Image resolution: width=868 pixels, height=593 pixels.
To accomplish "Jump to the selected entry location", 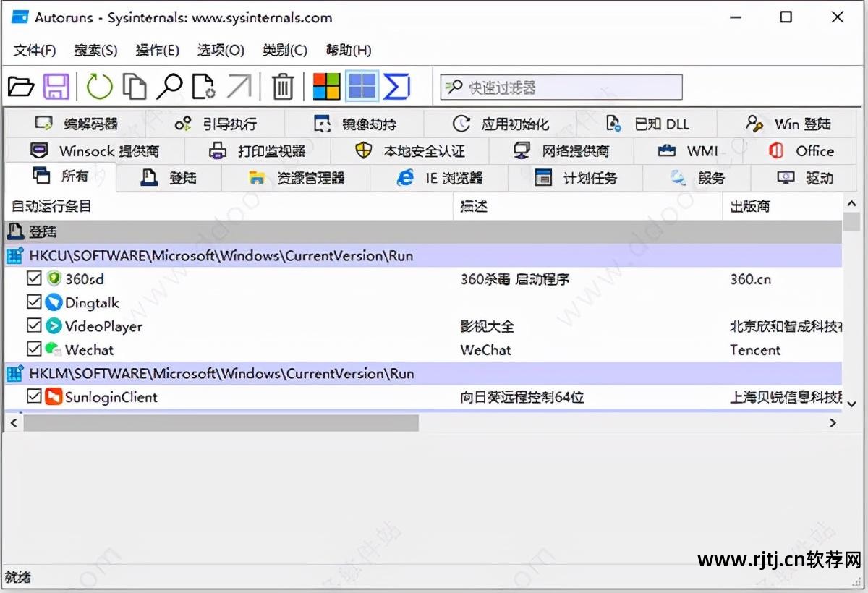I will [241, 86].
